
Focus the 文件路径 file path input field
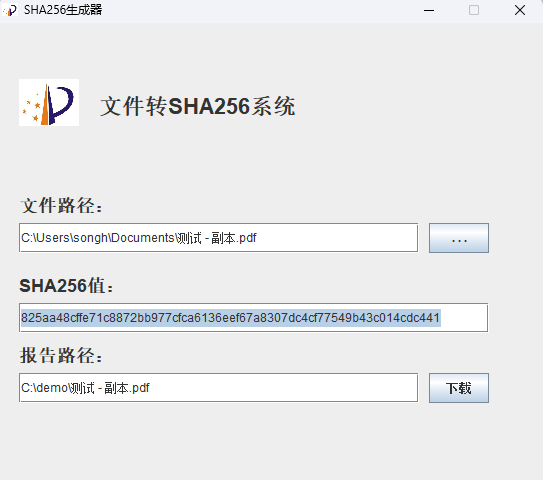point(219,238)
